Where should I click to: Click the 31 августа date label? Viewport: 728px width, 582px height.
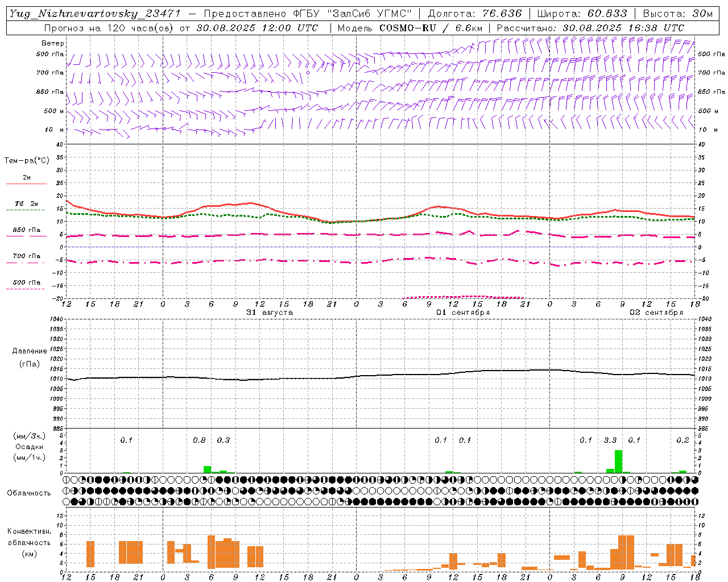tap(270, 313)
